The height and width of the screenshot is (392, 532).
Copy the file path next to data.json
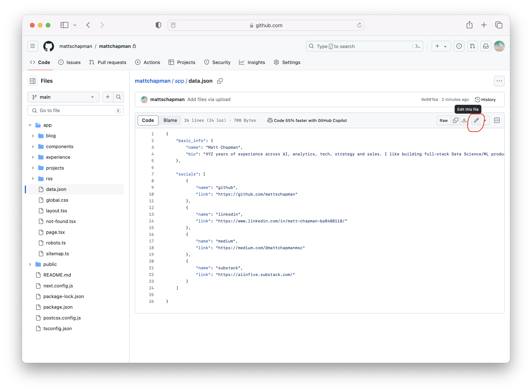point(220,81)
